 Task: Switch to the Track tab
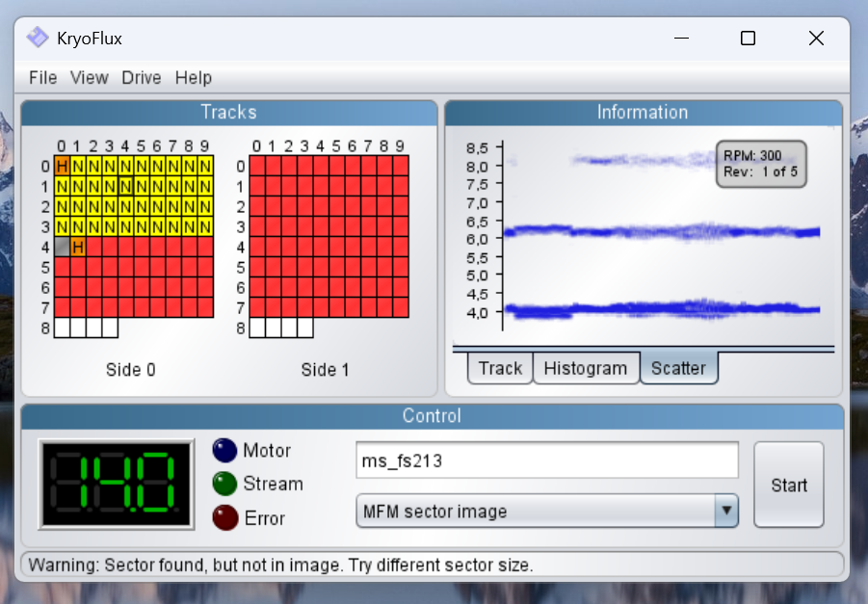pyautogui.click(x=500, y=368)
